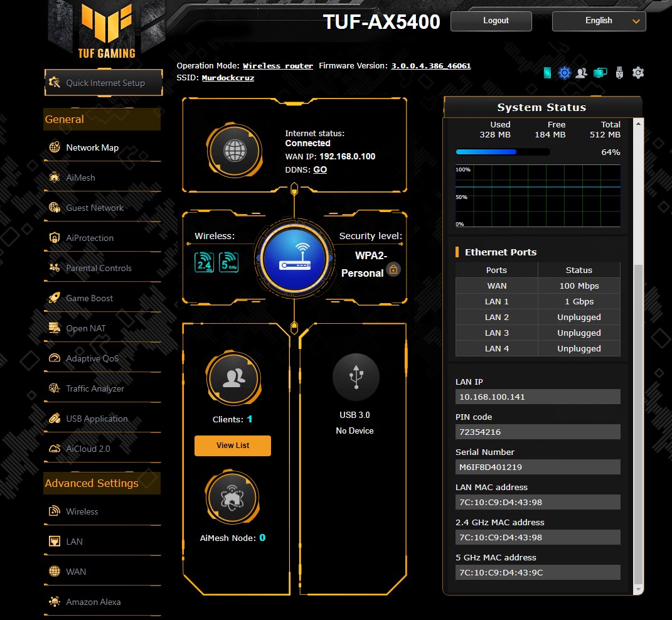Screen dimensions: 672x620
Task: Click the network monitors status icon
Action: click(600, 72)
